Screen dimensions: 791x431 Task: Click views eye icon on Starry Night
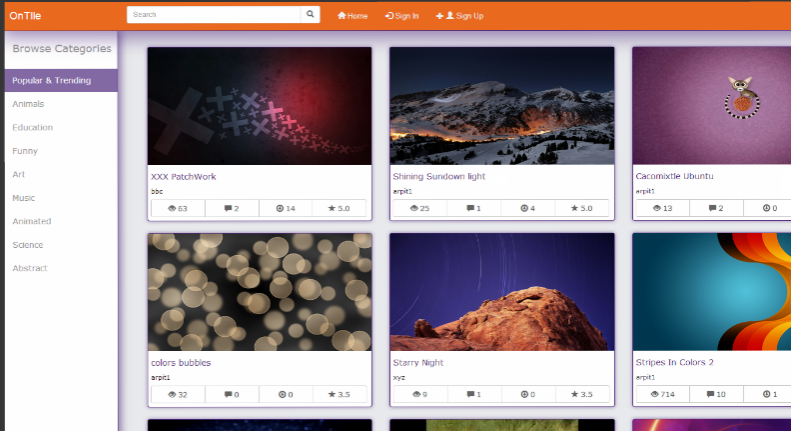pyautogui.click(x=416, y=394)
